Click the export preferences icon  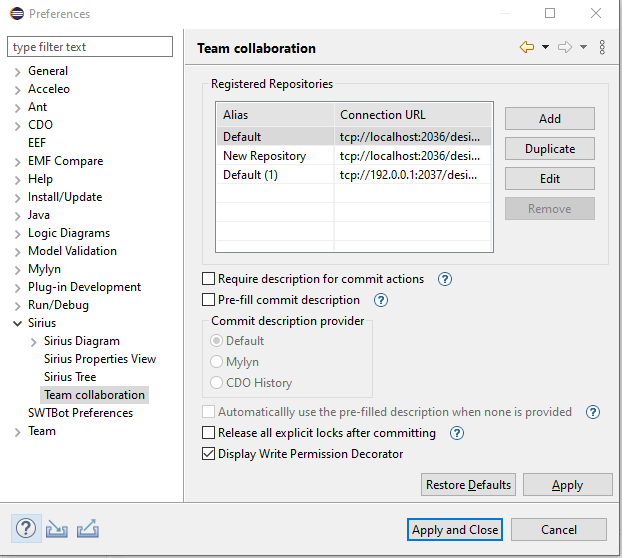click(x=87, y=528)
